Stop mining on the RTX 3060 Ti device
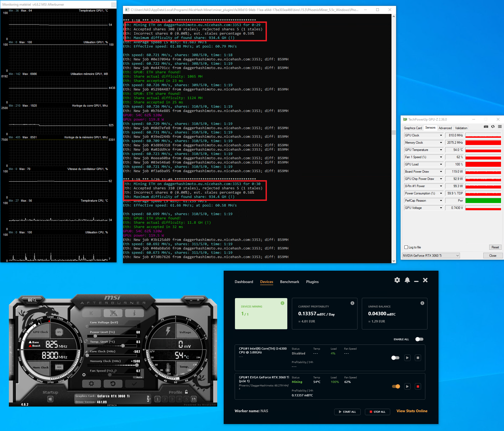Image resolution: width=504 pixels, height=431 pixels. [x=418, y=386]
